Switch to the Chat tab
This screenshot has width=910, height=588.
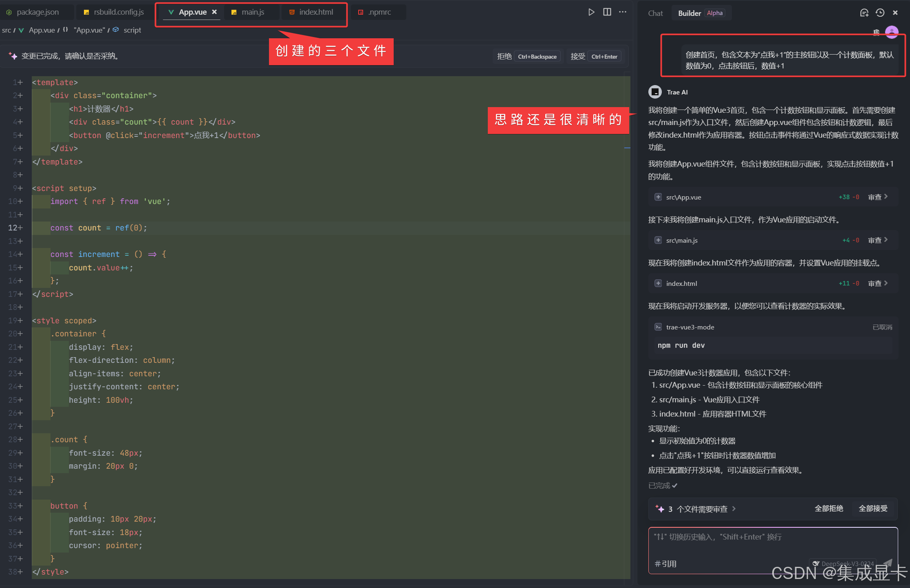click(x=655, y=13)
